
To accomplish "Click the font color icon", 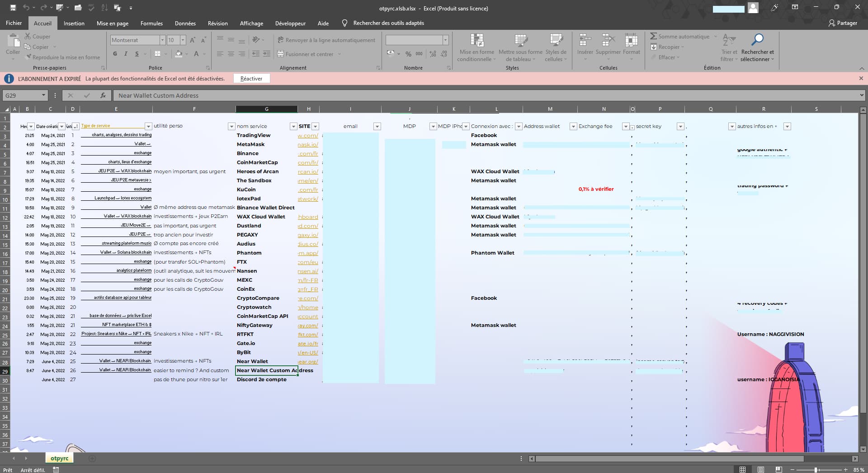I will pyautogui.click(x=196, y=54).
